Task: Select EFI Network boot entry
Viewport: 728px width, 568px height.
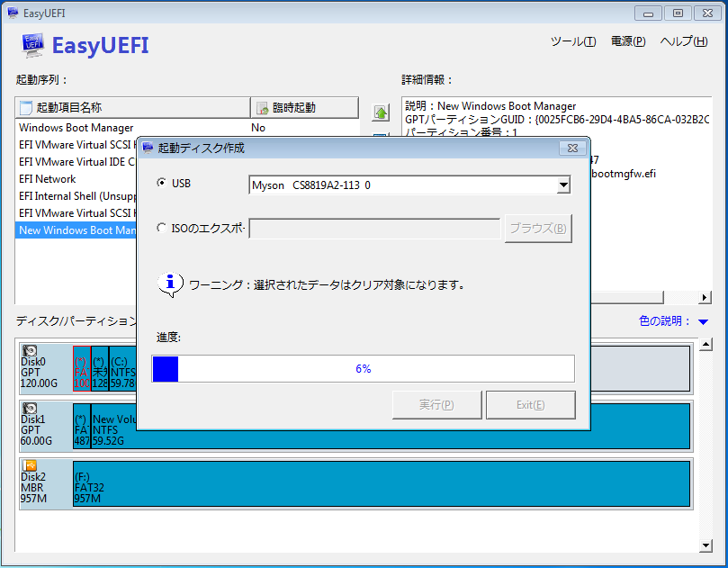Action: point(48,179)
